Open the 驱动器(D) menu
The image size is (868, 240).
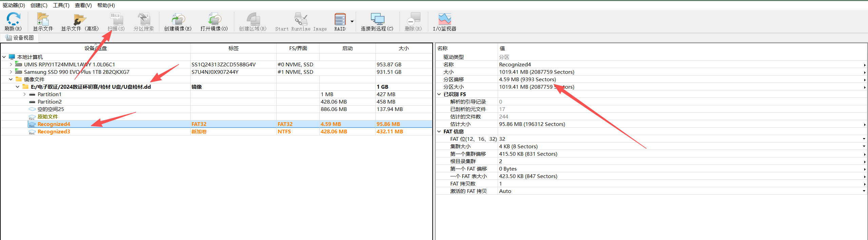click(x=14, y=5)
